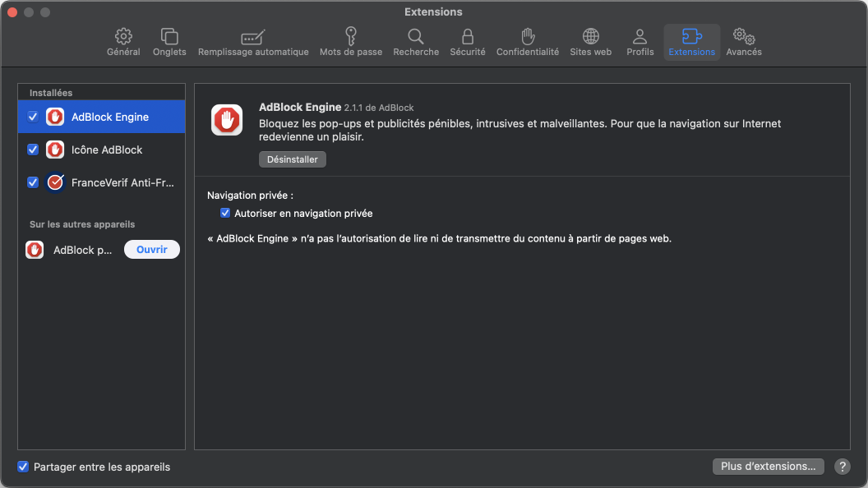Open the help question mark button

click(x=842, y=467)
